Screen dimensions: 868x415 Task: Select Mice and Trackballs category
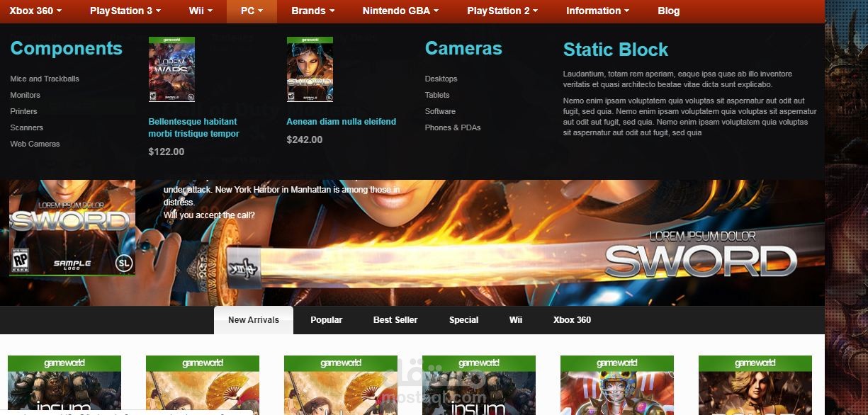tap(45, 79)
